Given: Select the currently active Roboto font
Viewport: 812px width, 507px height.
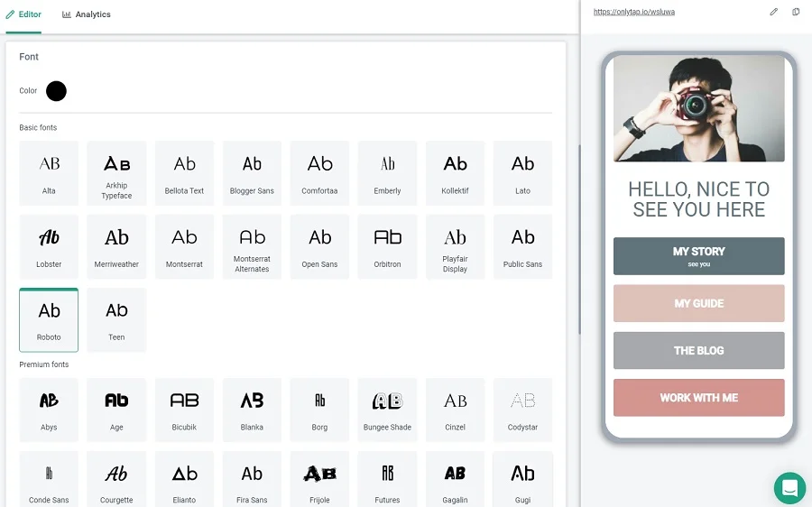Looking at the screenshot, I should pyautogui.click(x=49, y=319).
